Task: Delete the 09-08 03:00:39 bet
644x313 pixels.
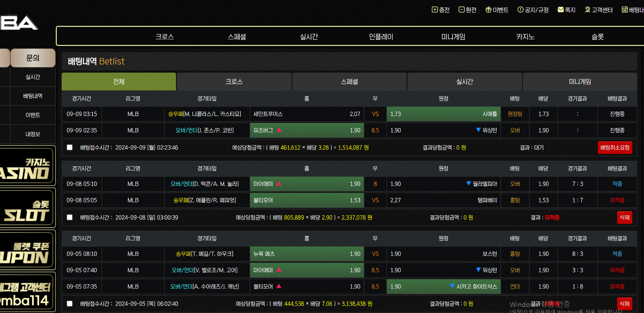Action: [625, 217]
